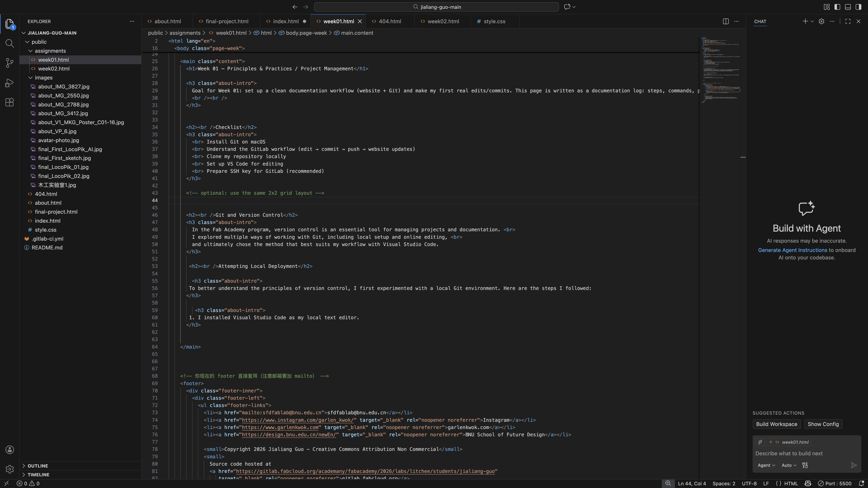Open the Run and Debug view
868x488 pixels.
(9, 83)
